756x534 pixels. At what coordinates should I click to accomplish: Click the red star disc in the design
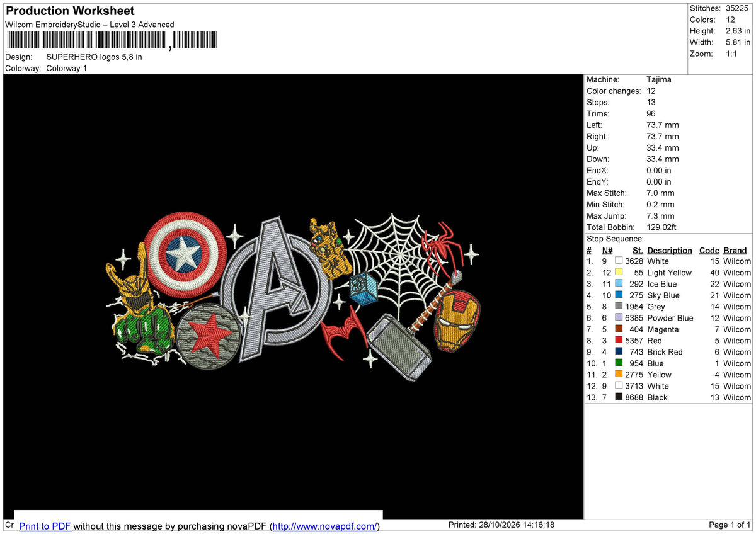209,337
